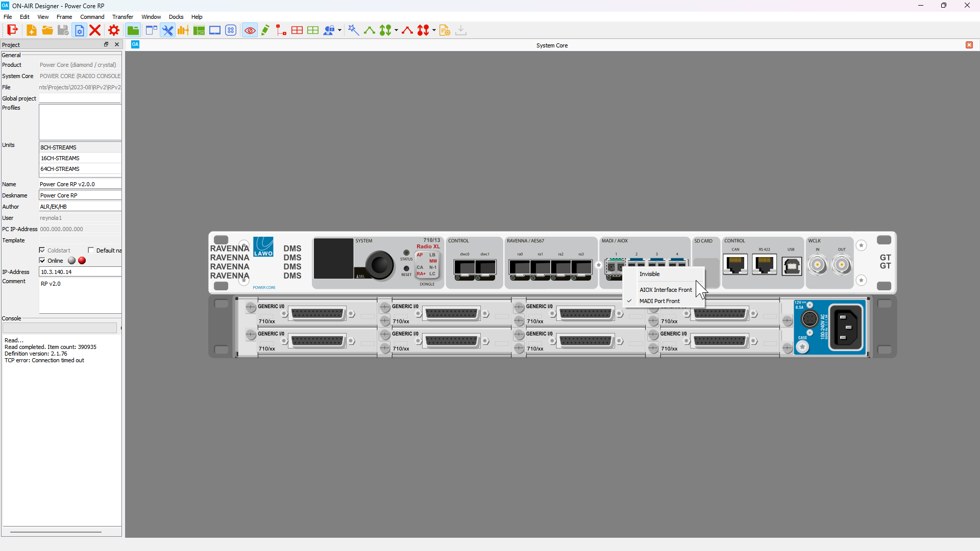Click the IP-Address input field

[x=80, y=272]
